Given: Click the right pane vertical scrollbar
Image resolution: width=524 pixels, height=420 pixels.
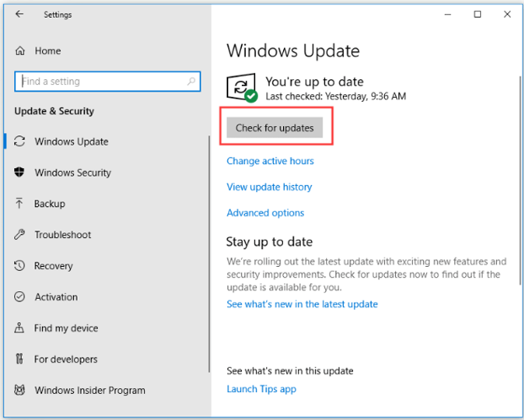Looking at the screenshot, I should tap(520, 180).
